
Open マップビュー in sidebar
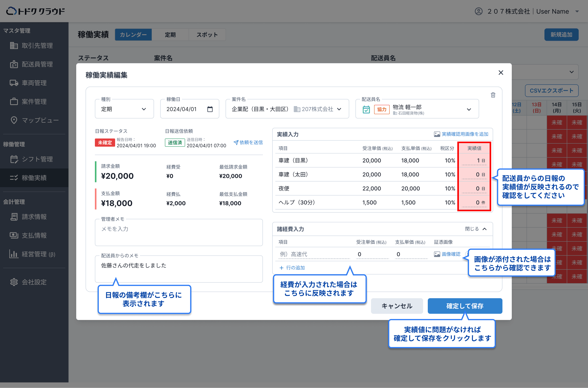click(34, 120)
